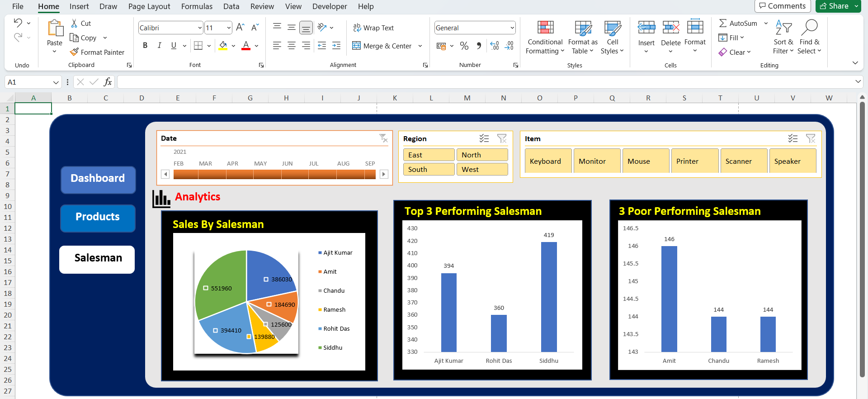Click the Format as Table icon
The width and height of the screenshot is (868, 399).
583,28
